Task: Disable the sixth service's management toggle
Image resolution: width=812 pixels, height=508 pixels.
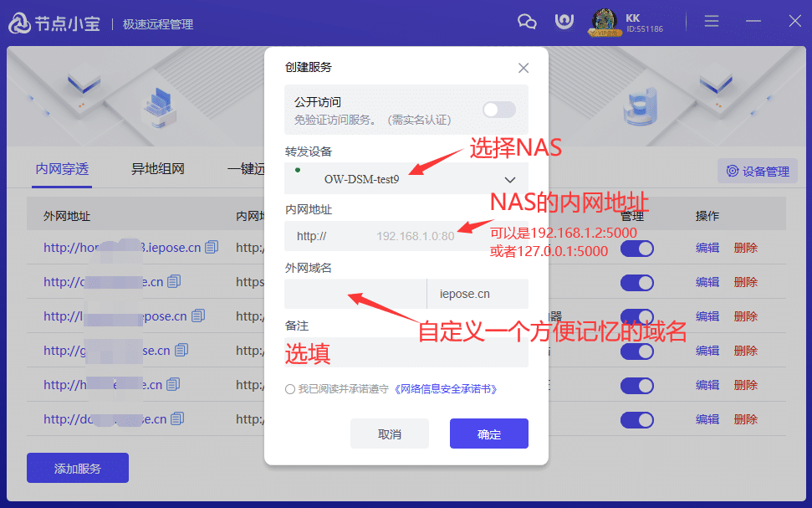Action: 637,420
